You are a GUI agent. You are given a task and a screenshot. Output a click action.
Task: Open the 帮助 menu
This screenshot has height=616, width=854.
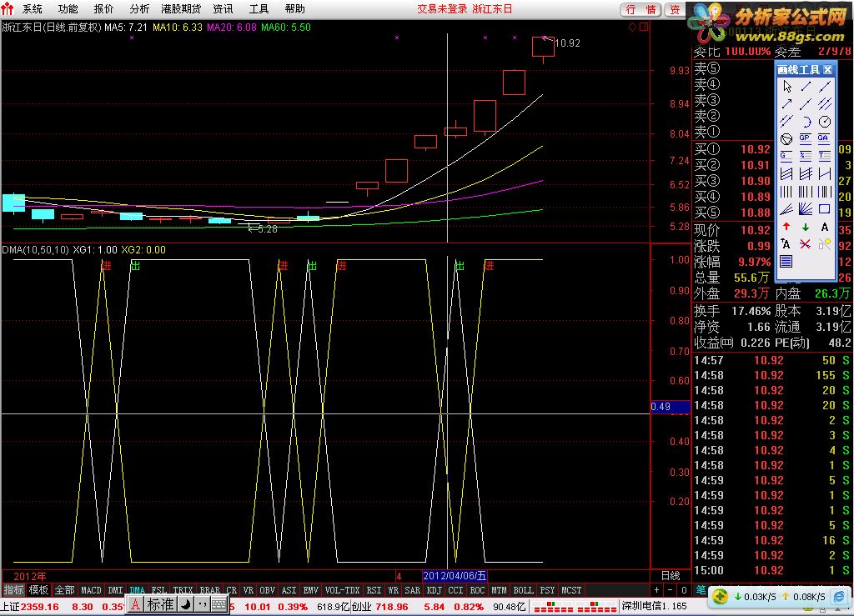pyautogui.click(x=294, y=8)
